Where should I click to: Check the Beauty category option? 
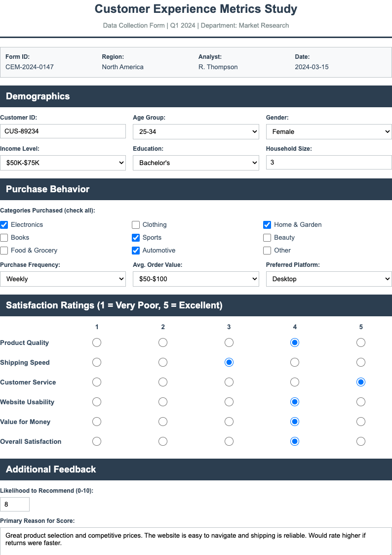tap(267, 238)
